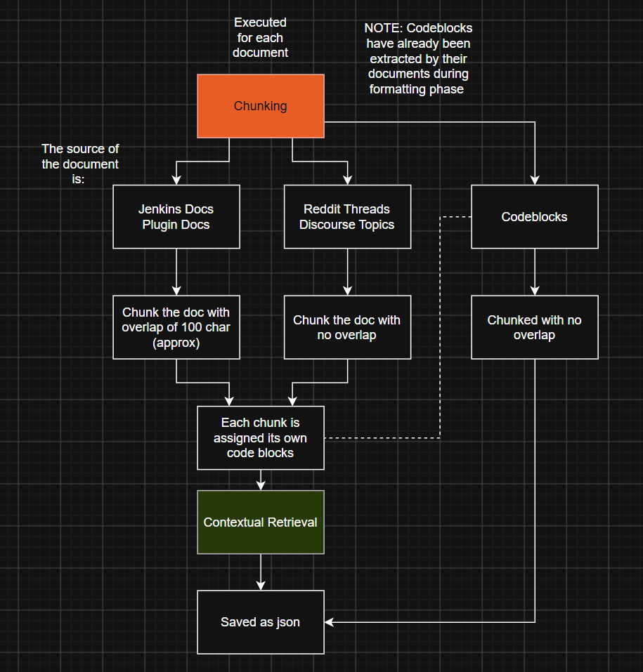
Task: Click arrowhead above Contextual Retrieval box
Action: point(261,485)
